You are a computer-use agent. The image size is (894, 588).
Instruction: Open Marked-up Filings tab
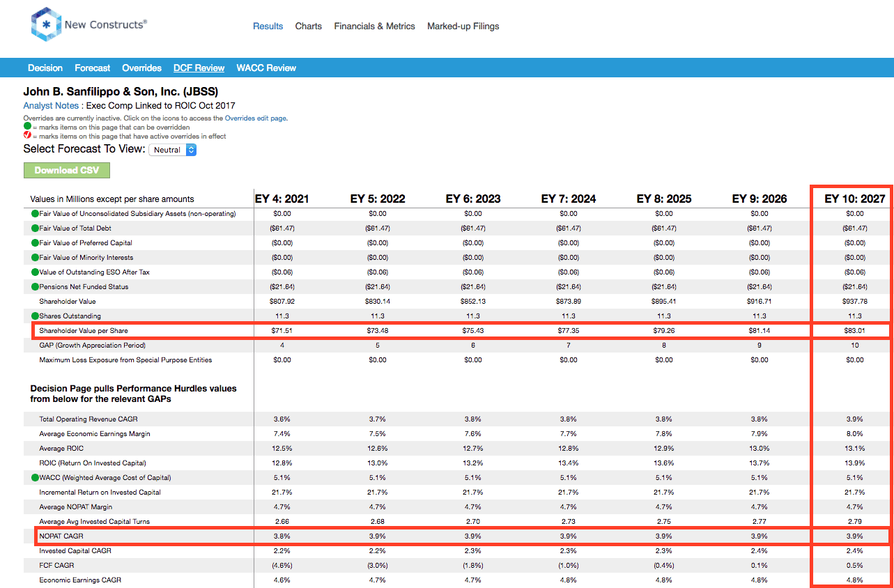[463, 26]
